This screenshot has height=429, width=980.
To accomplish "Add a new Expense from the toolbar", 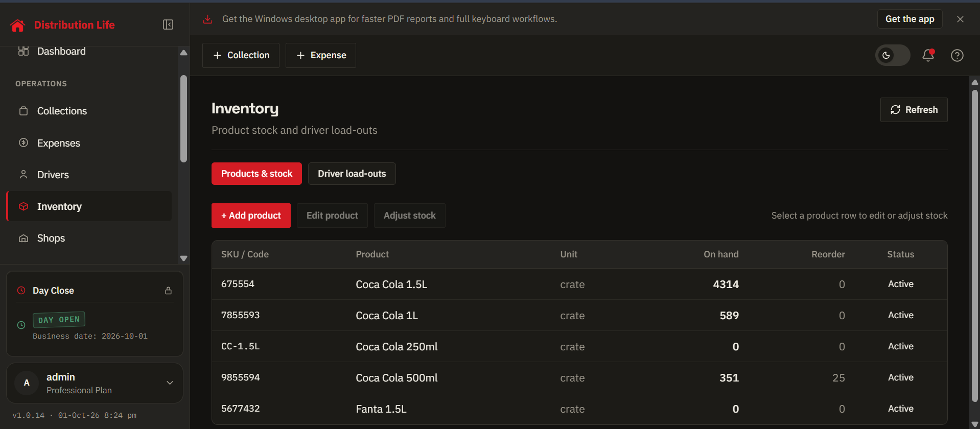I will (321, 55).
